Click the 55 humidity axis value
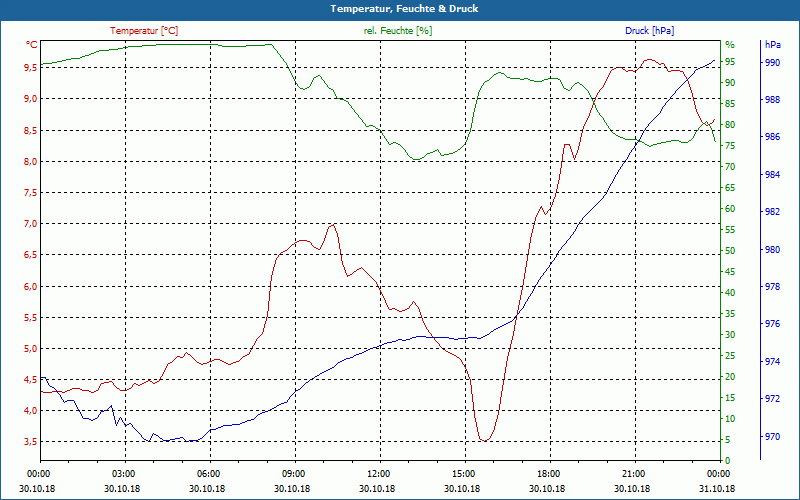800x500 pixels. pyautogui.click(x=730, y=230)
